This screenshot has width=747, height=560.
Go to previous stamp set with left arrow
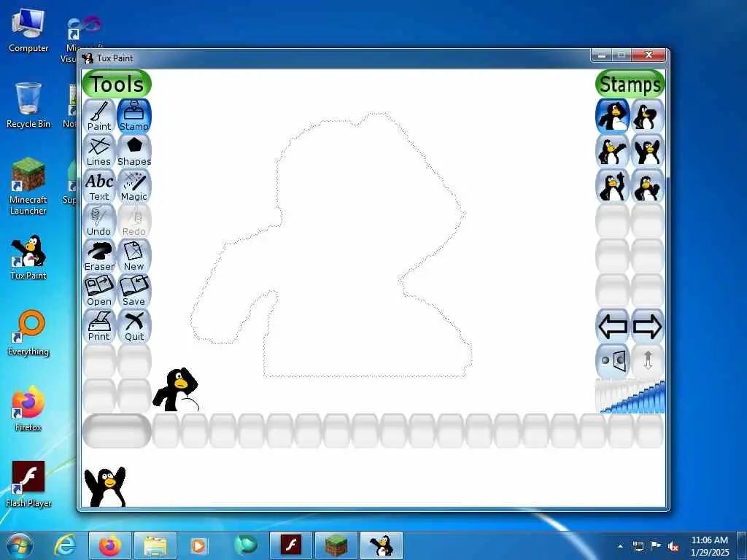[613, 326]
